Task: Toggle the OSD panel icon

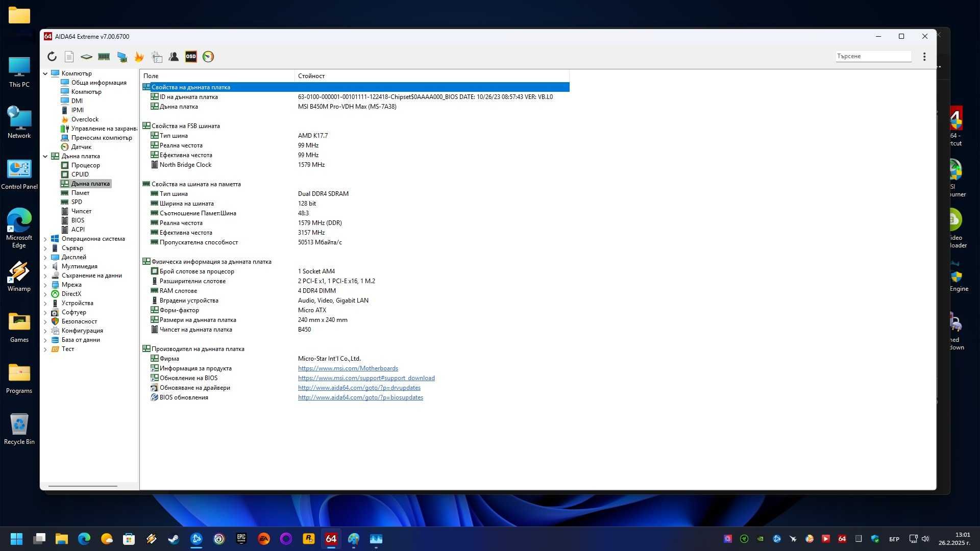Action: pyautogui.click(x=191, y=57)
